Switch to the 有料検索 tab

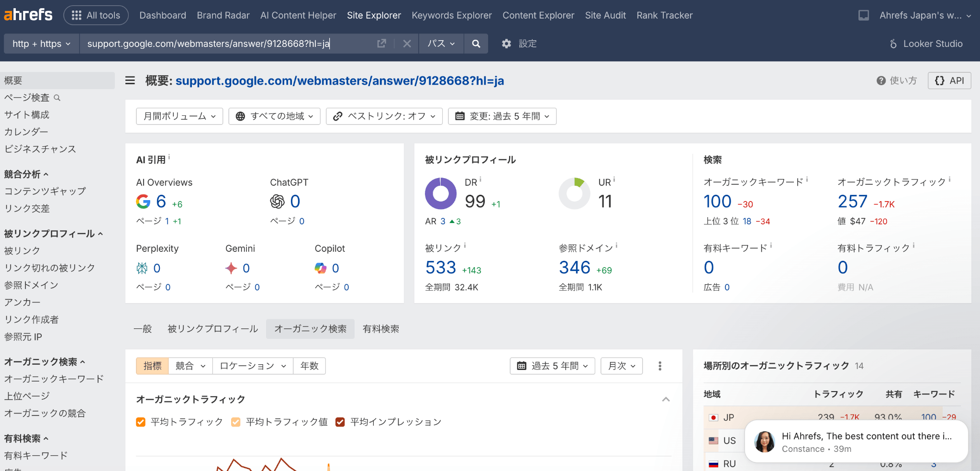point(380,329)
